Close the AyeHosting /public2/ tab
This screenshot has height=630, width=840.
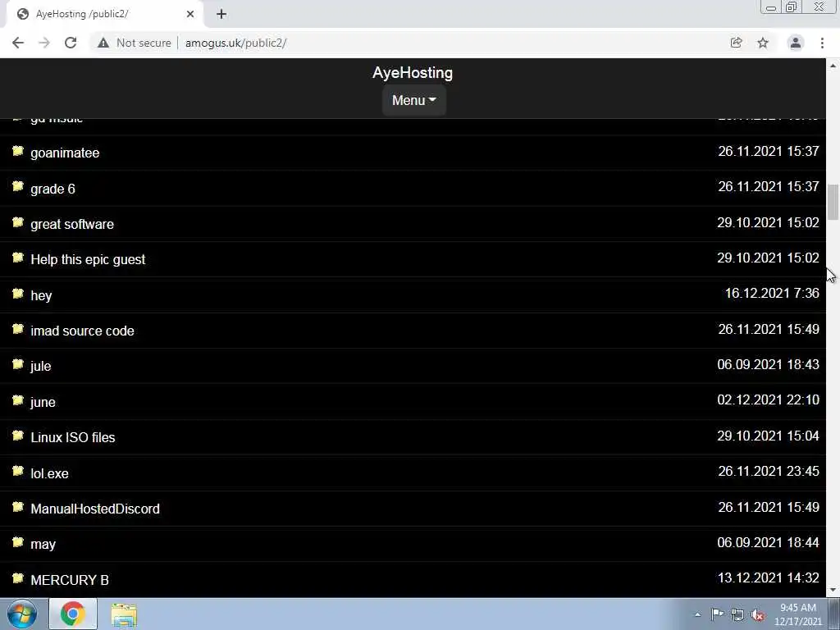[x=190, y=14]
